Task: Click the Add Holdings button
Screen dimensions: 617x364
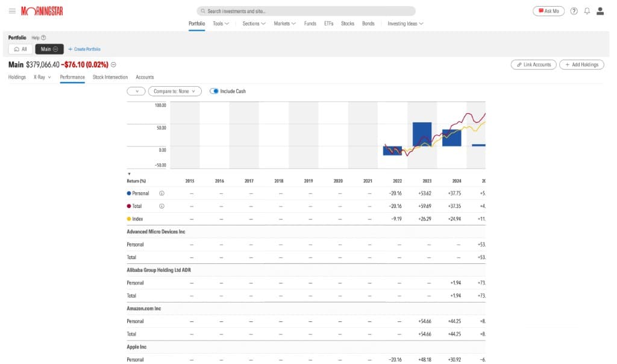Action: [581, 64]
